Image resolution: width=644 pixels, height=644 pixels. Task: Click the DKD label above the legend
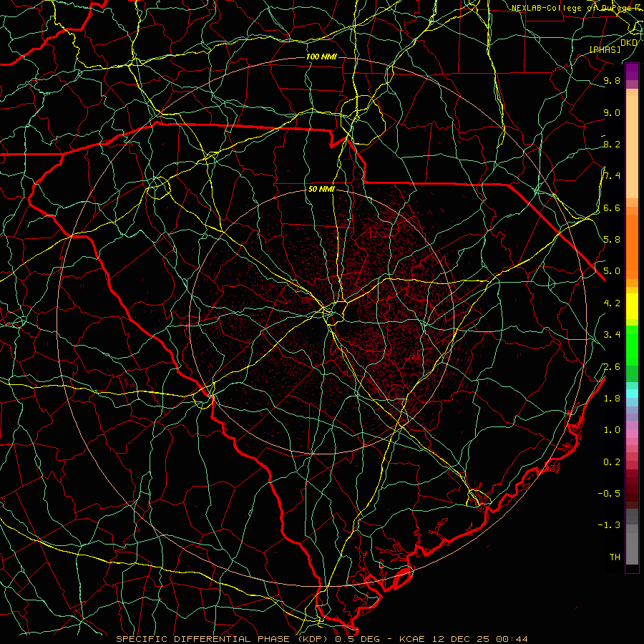point(629,43)
